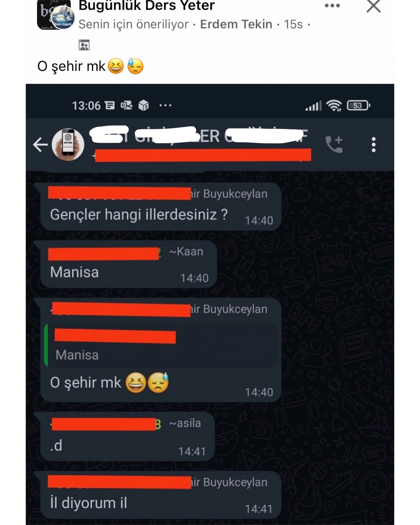Tap the battery indicator showing 53
This screenshot has height=525, width=420.
click(x=358, y=105)
